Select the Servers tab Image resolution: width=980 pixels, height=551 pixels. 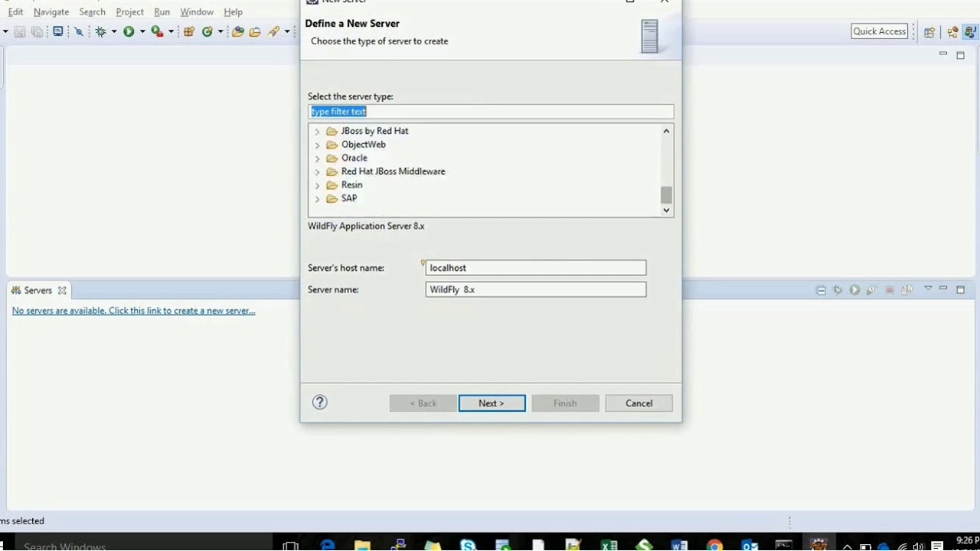38,290
